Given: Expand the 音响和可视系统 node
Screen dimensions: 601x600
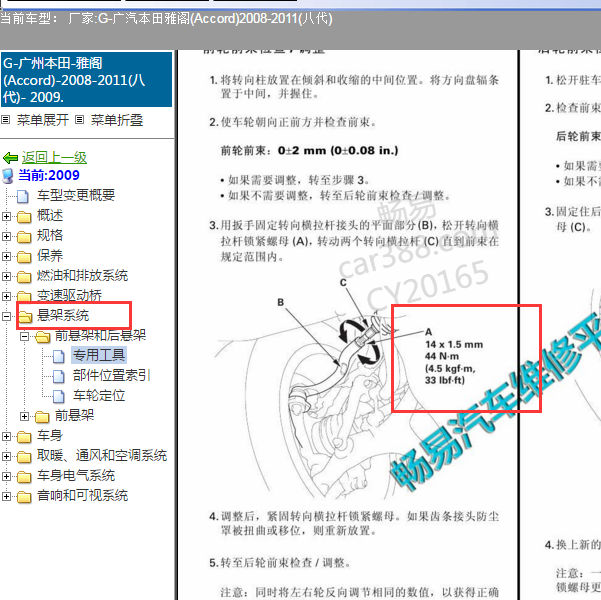Looking at the screenshot, I should click(x=6, y=496).
